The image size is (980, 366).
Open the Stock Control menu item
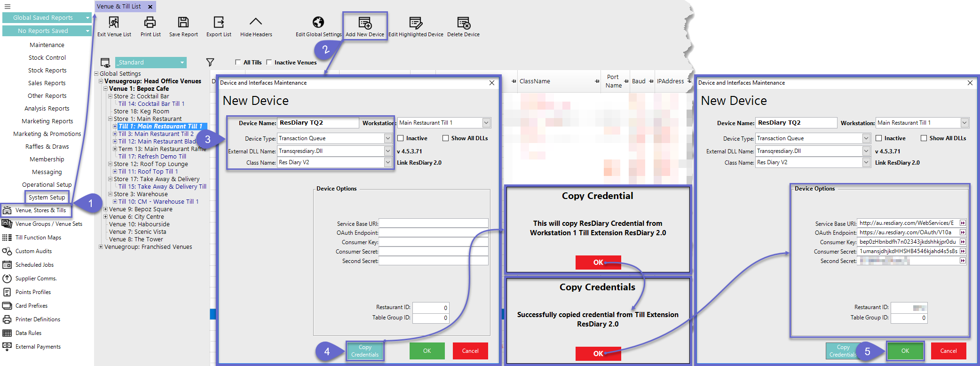pos(47,58)
